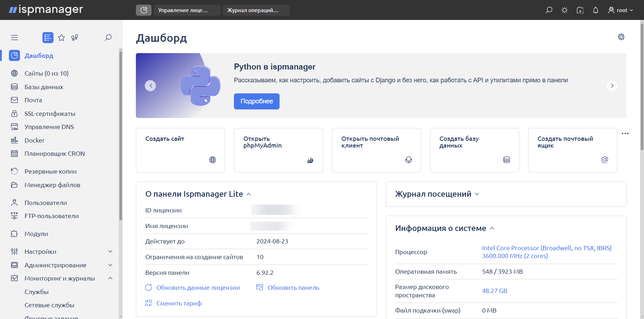Viewport: 644px width, 319px height.
Task: Switch to Журнал операций tab
Action: point(256,10)
